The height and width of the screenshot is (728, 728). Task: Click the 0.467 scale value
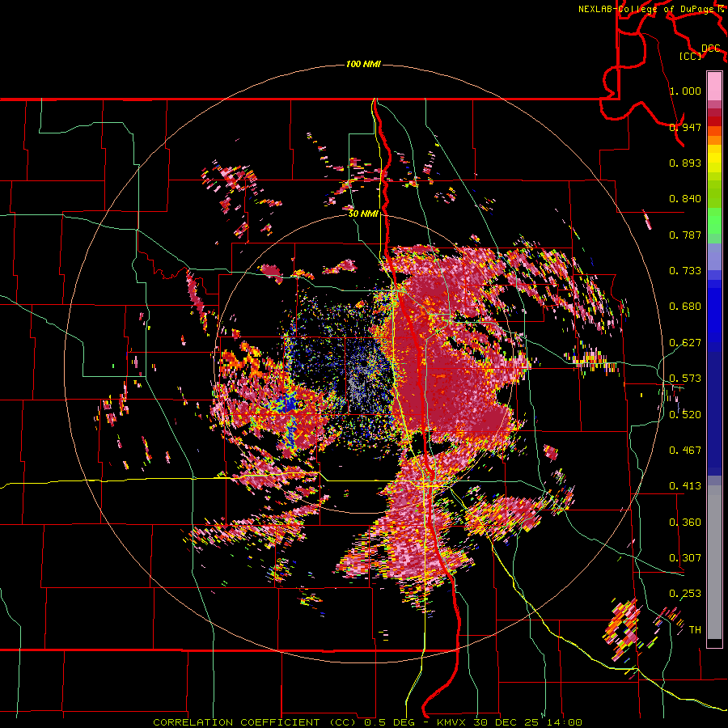(685, 450)
